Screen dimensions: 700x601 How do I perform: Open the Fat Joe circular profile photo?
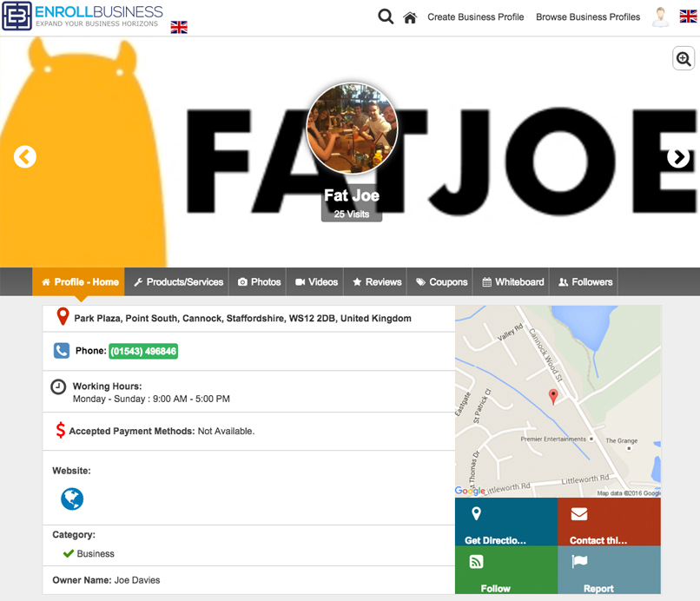[x=352, y=129]
